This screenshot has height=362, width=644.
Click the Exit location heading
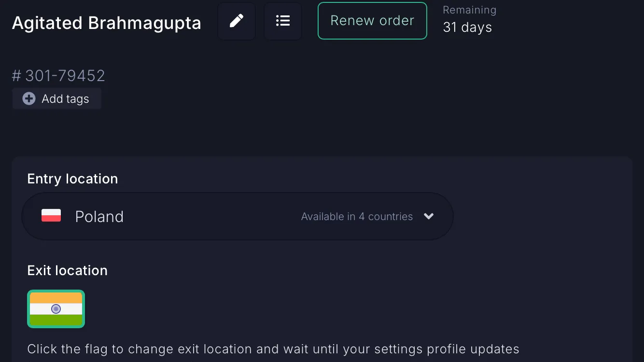click(x=68, y=270)
